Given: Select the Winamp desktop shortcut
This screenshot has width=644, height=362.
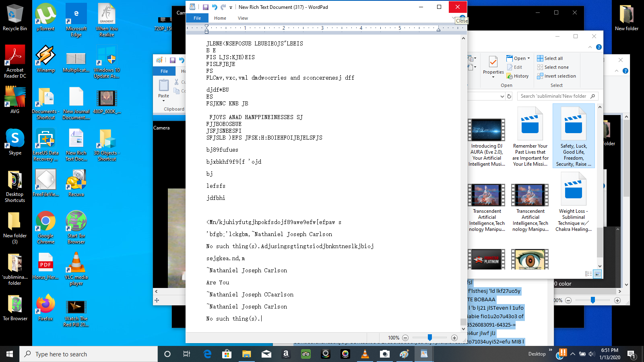Looking at the screenshot, I should [45, 59].
